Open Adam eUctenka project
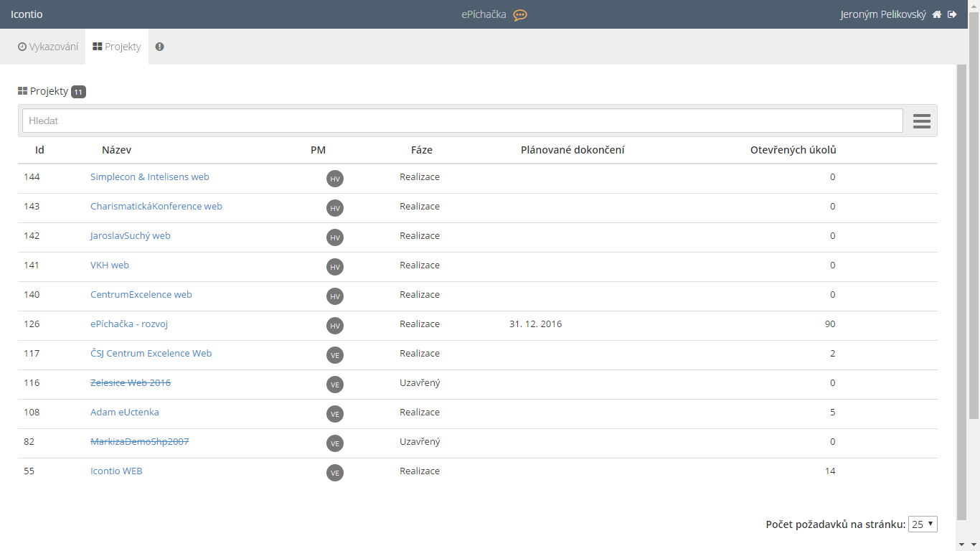 pos(125,412)
